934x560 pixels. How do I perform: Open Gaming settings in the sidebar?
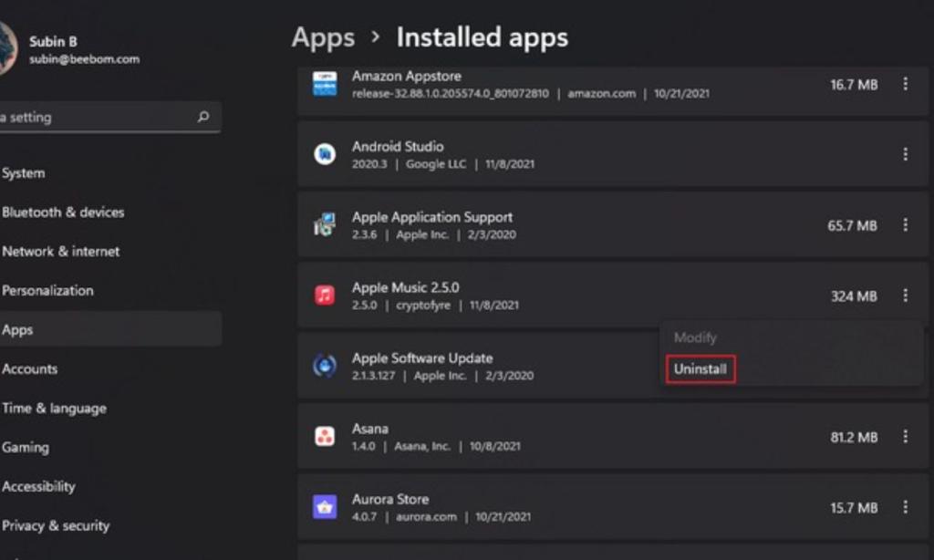(x=26, y=447)
